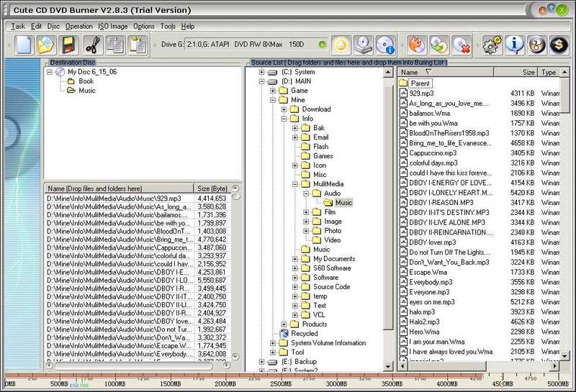The image size is (576, 392).
Task: Select Hero.Wma in source list
Action: 424,332
